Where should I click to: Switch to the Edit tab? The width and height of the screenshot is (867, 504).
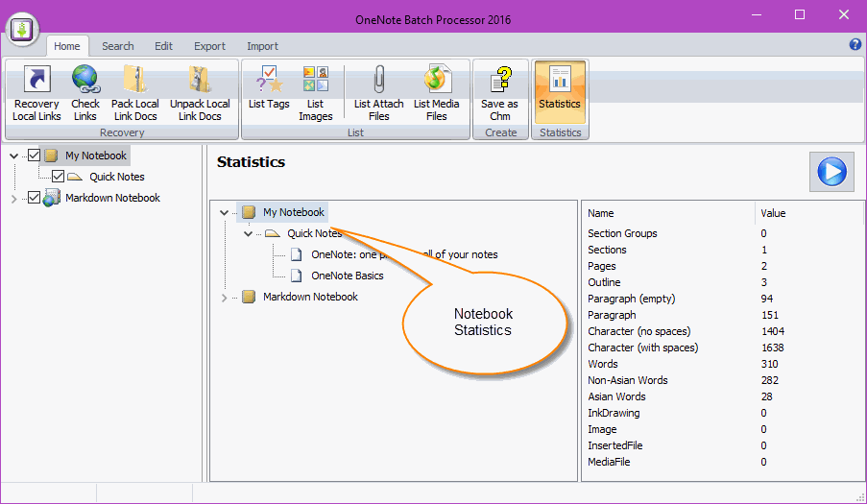pos(163,46)
